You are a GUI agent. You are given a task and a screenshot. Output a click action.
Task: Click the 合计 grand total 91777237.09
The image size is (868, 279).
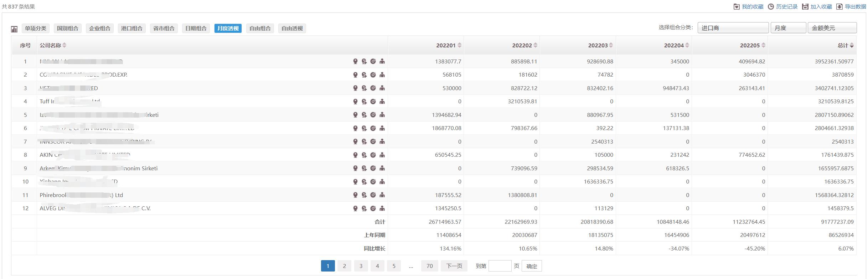pos(837,222)
